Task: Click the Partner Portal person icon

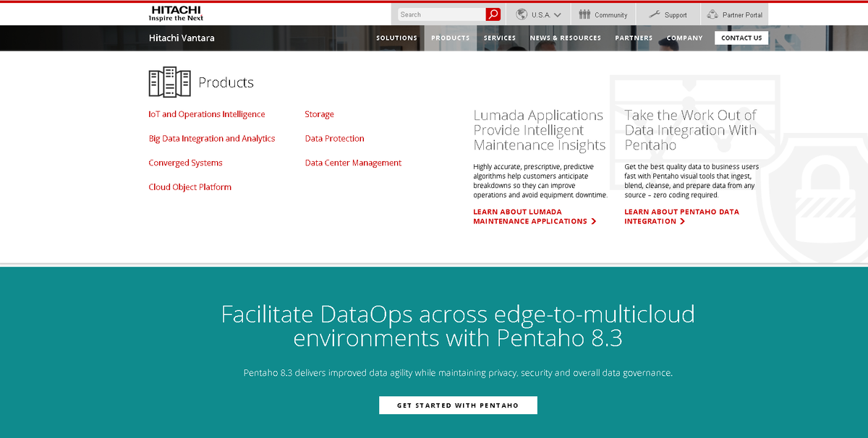Action: [x=711, y=14]
